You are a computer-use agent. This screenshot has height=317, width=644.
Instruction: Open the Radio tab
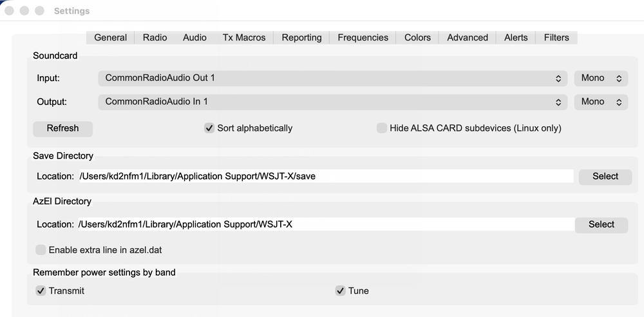tap(155, 37)
